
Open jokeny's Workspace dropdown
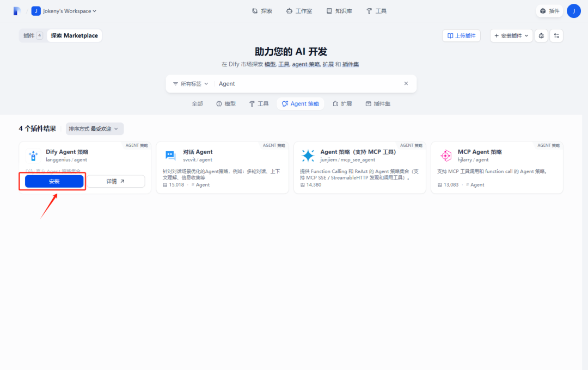pos(64,11)
